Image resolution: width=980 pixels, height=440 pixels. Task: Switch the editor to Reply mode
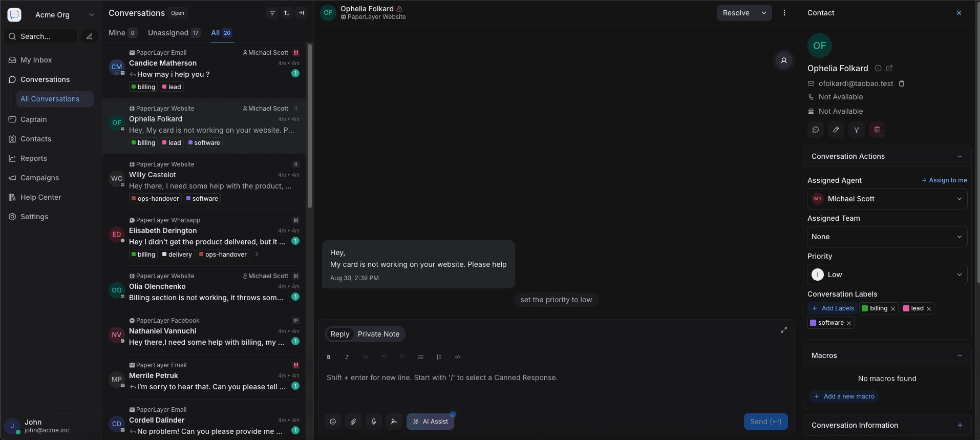[x=340, y=334]
